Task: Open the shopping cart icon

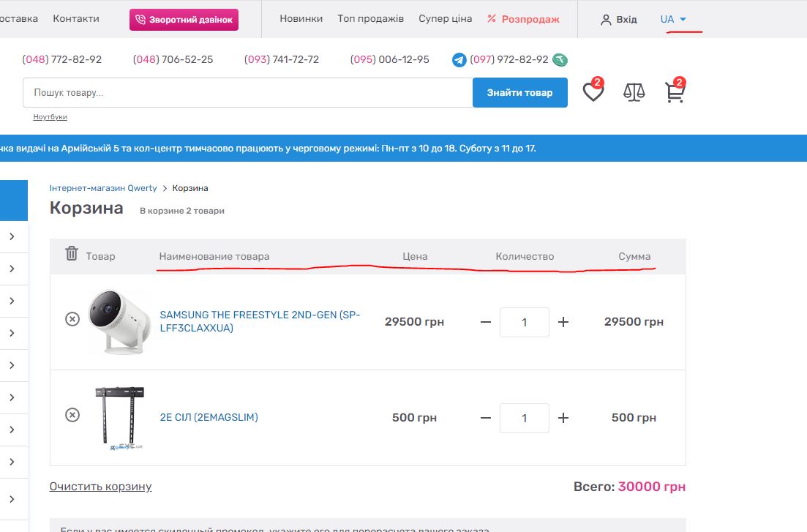Action: coord(674,92)
